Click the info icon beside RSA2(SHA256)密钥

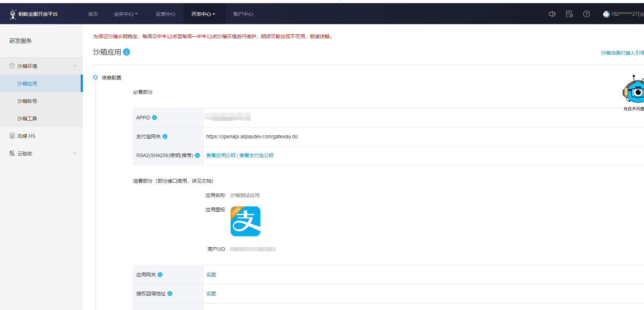197,156
